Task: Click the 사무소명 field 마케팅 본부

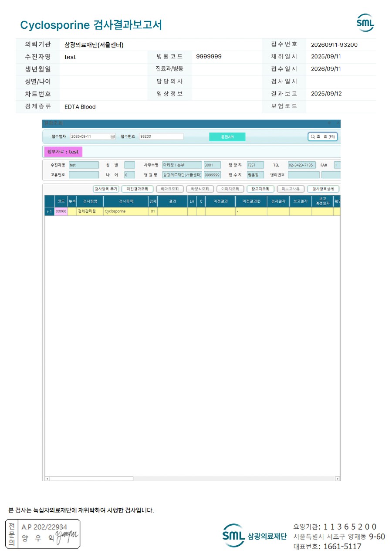Action: click(x=182, y=165)
